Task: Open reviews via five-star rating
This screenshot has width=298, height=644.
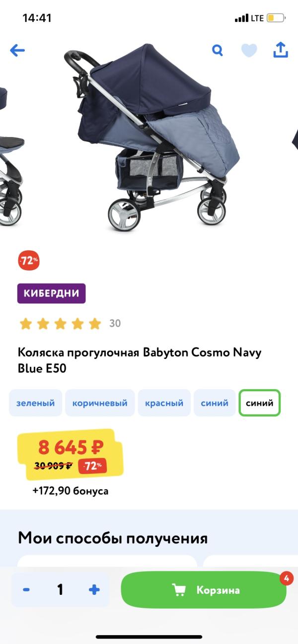Action: click(x=60, y=324)
